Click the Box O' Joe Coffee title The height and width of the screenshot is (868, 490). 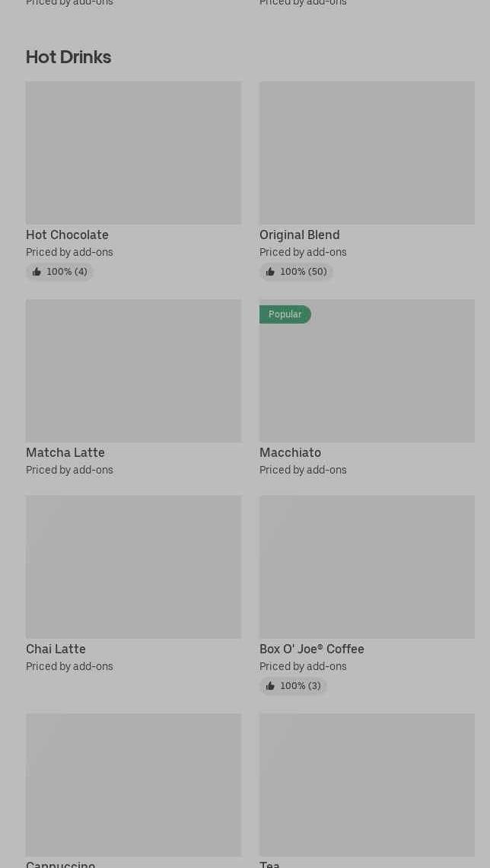311,649
